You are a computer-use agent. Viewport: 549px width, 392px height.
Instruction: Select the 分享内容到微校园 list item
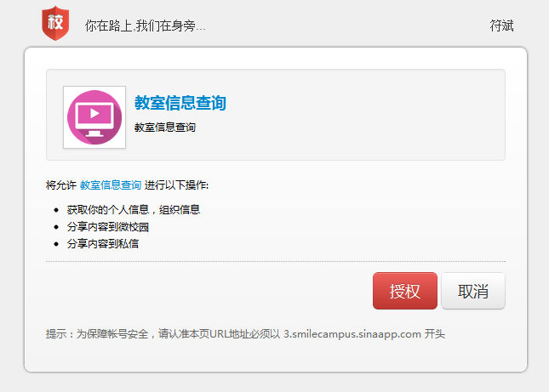(x=108, y=227)
